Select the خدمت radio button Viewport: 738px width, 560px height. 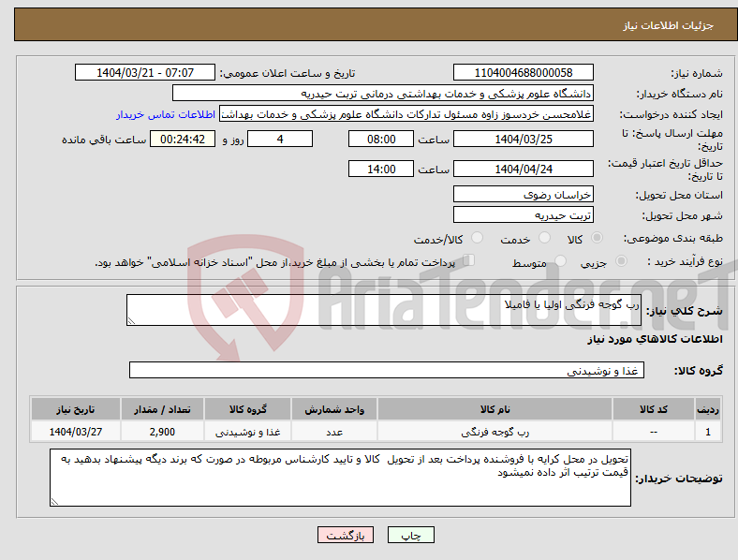pyautogui.click(x=544, y=238)
